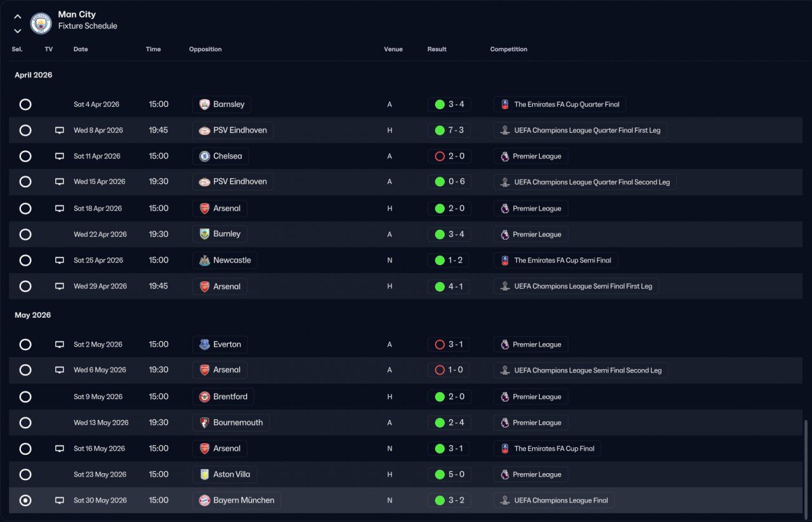Select the radio button for the Aston Villa fixture
Image resolution: width=812 pixels, height=522 pixels.
[25, 474]
